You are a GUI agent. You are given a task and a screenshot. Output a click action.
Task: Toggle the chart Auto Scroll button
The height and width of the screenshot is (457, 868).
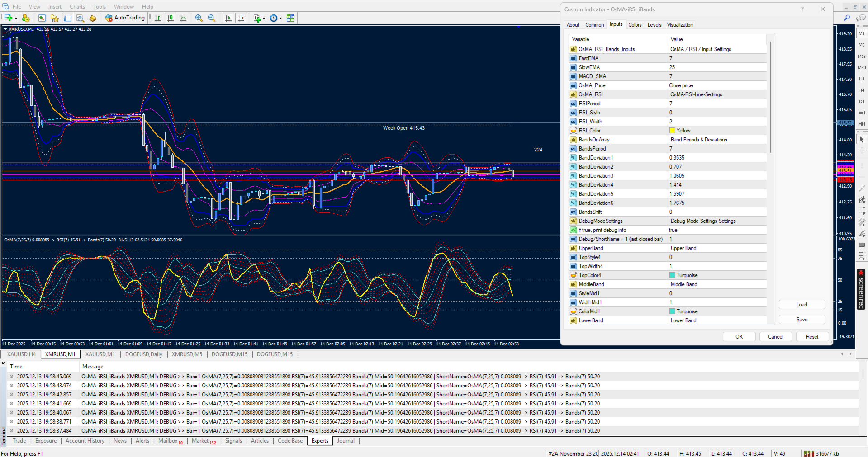click(228, 18)
